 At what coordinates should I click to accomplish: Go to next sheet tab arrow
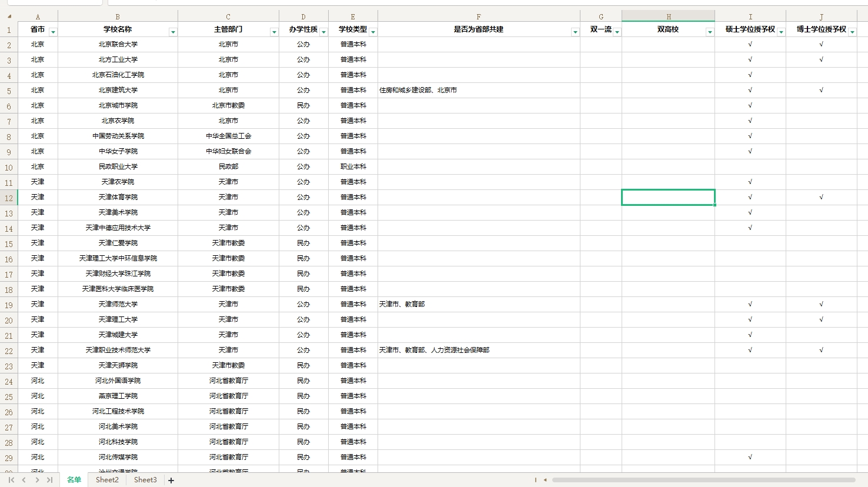tap(37, 480)
